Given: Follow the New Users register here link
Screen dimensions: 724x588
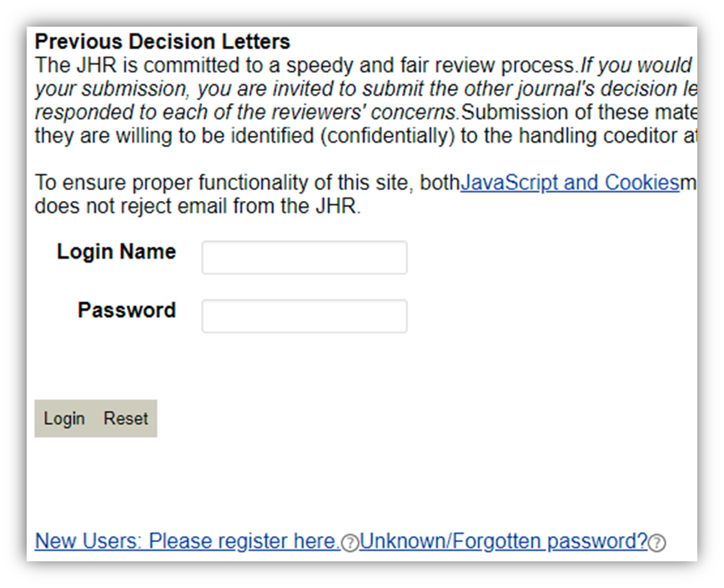Looking at the screenshot, I should (x=187, y=541).
